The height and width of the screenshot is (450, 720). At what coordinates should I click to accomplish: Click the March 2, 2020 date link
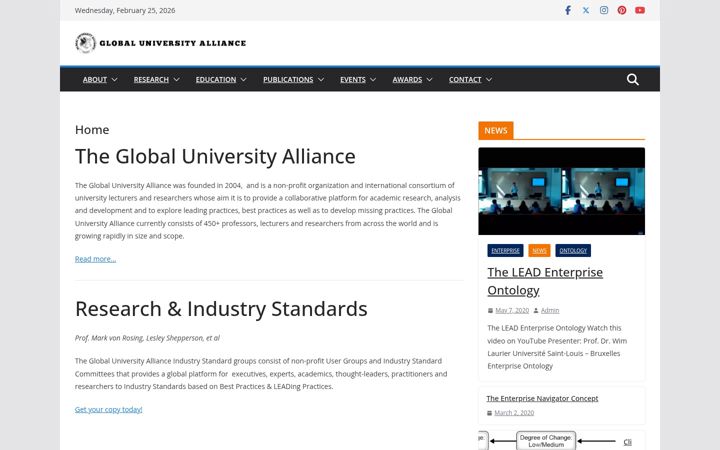514,413
